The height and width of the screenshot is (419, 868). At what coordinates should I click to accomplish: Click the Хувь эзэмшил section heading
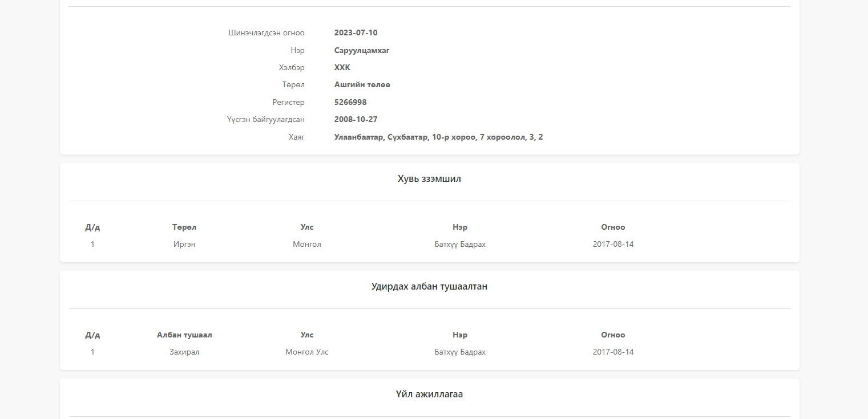(x=429, y=179)
